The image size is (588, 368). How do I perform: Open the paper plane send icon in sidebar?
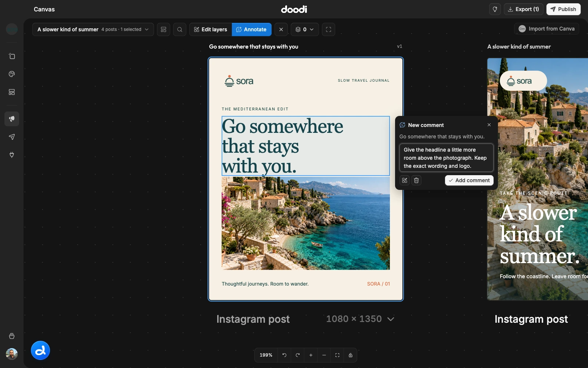click(12, 137)
